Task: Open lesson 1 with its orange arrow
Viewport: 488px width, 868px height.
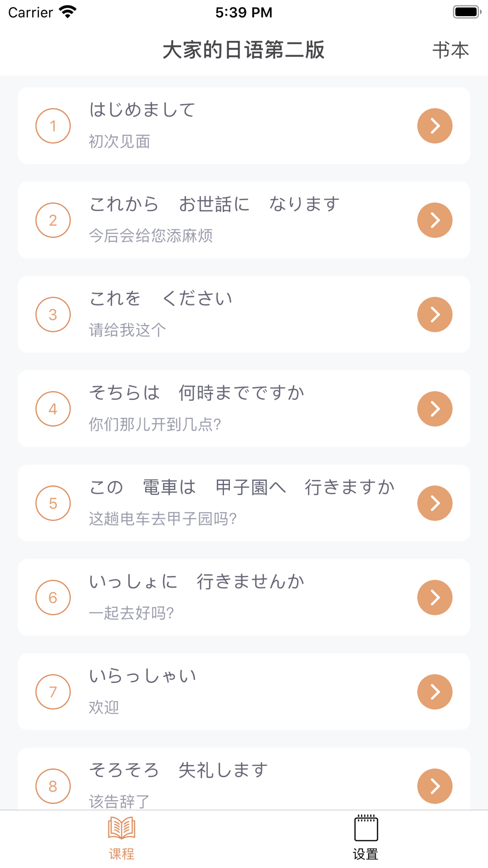Action: (x=435, y=126)
